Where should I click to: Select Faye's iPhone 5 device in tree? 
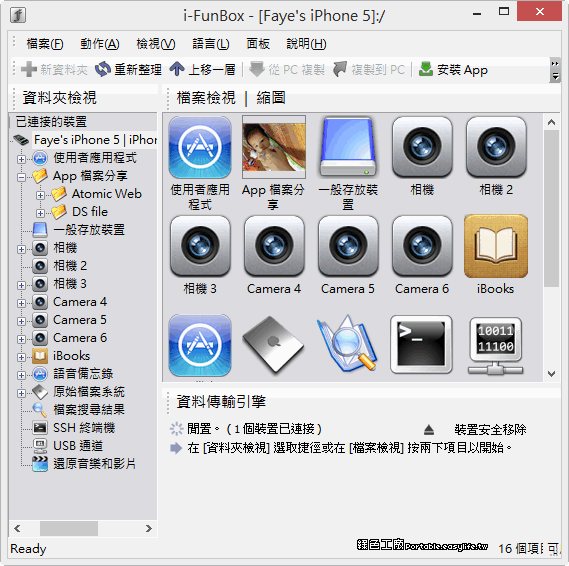(95, 140)
